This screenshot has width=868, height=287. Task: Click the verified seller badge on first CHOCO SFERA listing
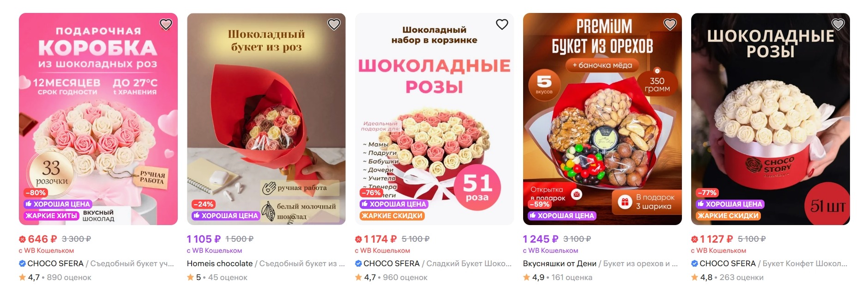coord(22,263)
